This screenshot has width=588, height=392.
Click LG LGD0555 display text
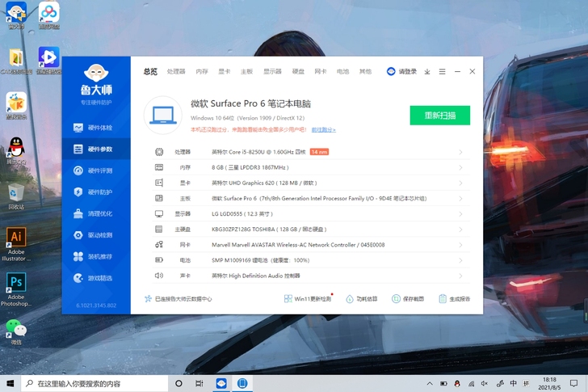pos(242,214)
